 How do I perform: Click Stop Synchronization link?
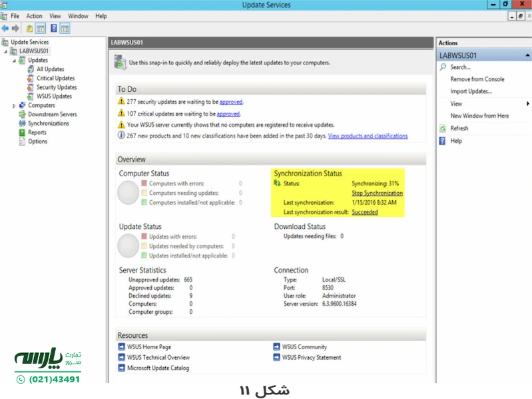pyautogui.click(x=378, y=193)
